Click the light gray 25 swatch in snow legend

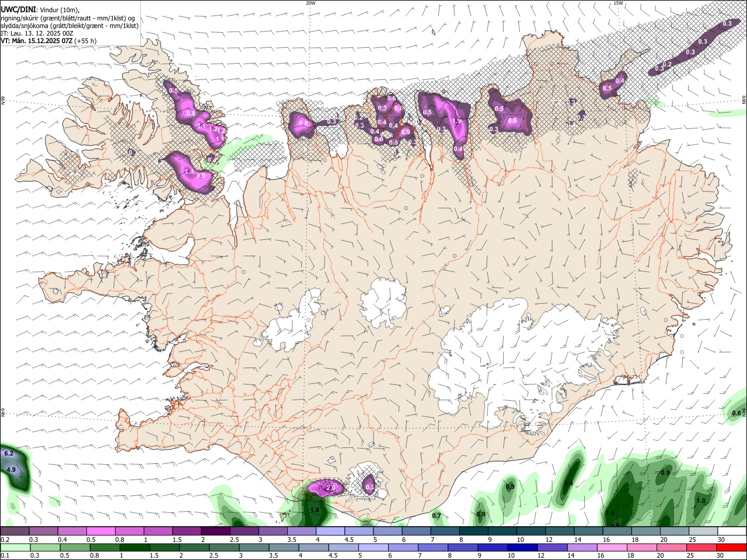point(703,531)
